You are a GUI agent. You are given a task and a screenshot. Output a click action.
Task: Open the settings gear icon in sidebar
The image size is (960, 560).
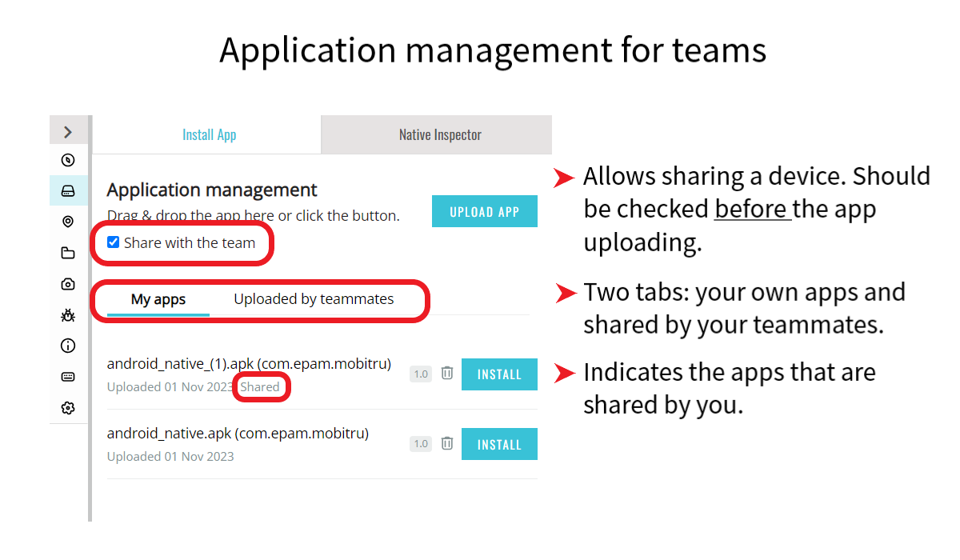(68, 408)
